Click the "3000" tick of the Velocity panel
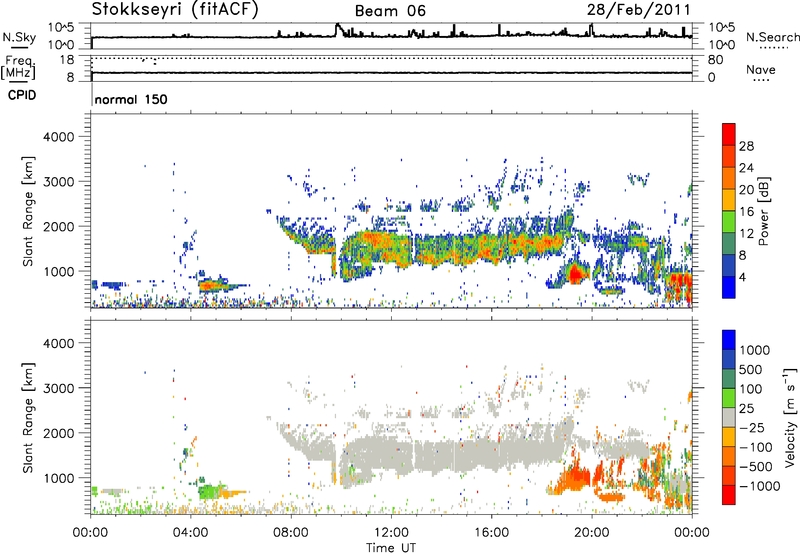Image resolution: width=800 pixels, height=554 pixels. pos(58,388)
